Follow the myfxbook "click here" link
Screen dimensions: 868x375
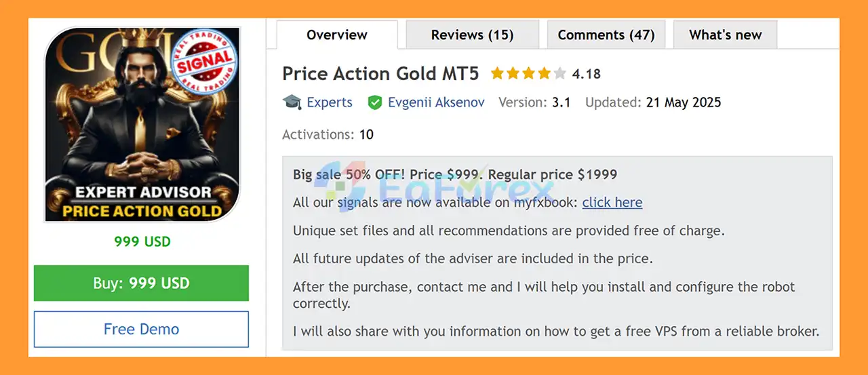[x=612, y=202]
